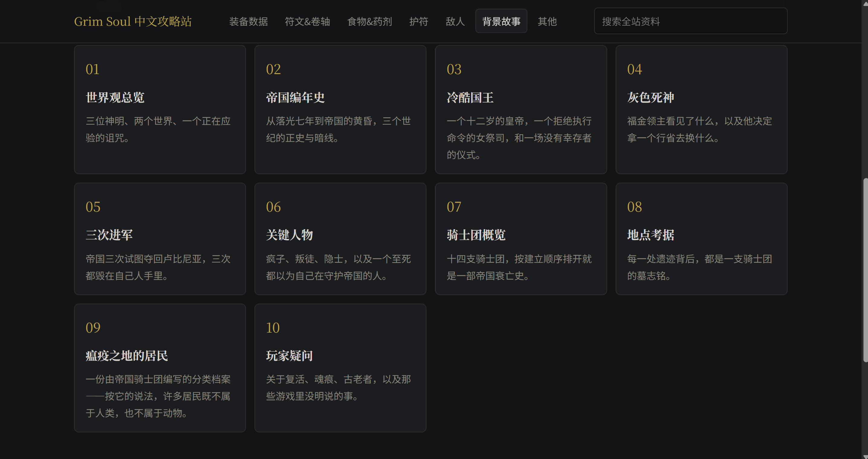Go to the 食物&药剂 section
The width and height of the screenshot is (868, 459).
pyautogui.click(x=369, y=21)
